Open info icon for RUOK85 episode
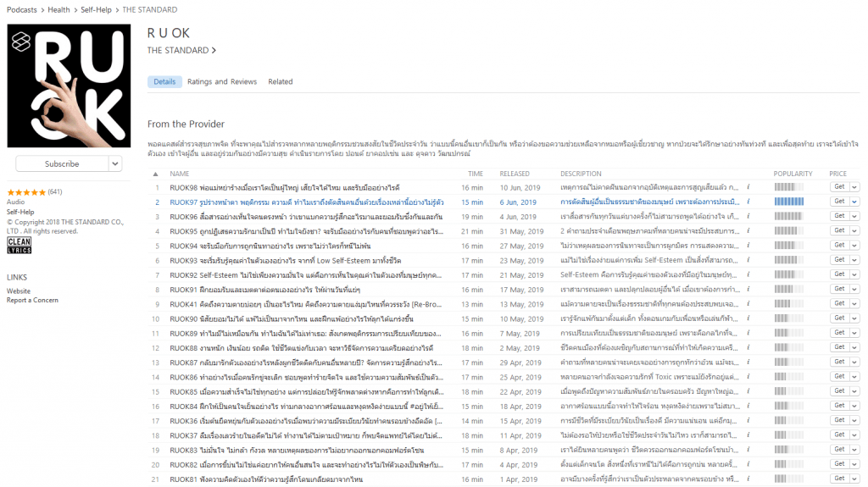The height and width of the screenshot is (487, 868). coord(748,391)
